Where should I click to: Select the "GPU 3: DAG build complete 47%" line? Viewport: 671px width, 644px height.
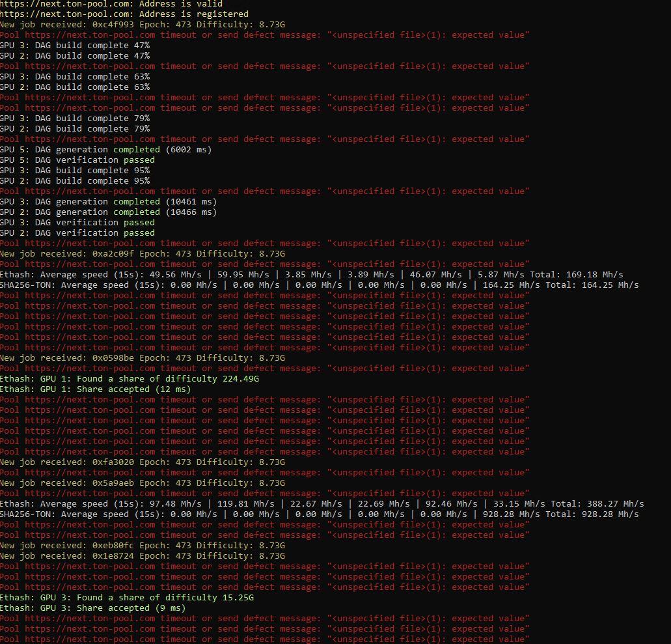coord(74,45)
